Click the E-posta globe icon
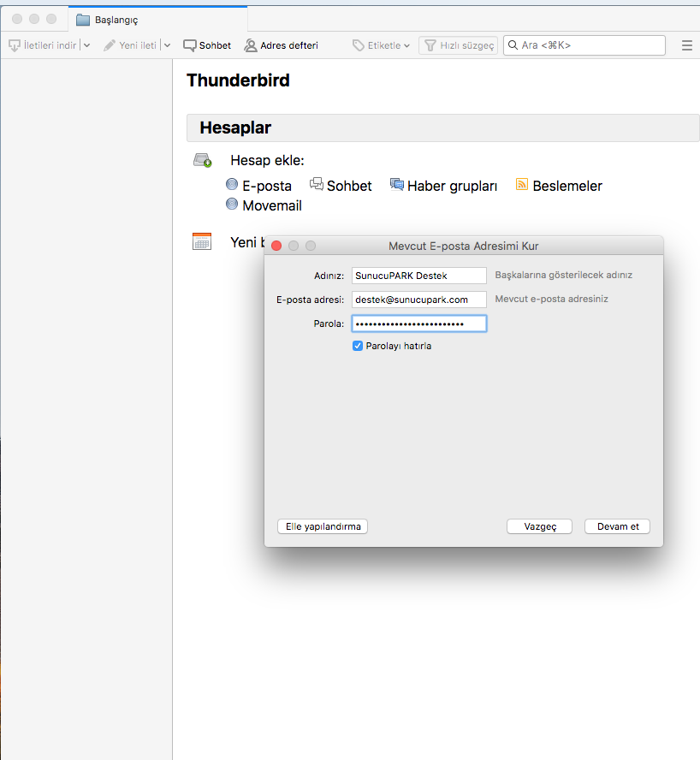This screenshot has width=700, height=760. [x=232, y=184]
